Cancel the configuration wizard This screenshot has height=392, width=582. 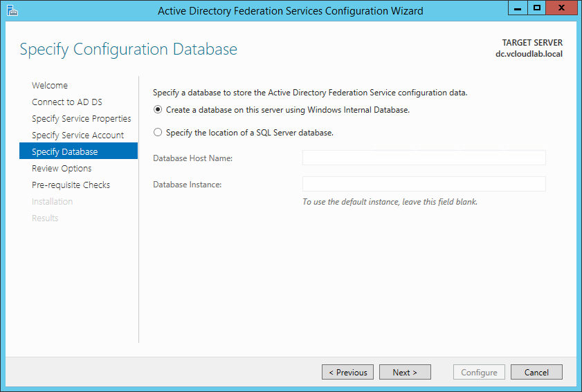click(536, 372)
